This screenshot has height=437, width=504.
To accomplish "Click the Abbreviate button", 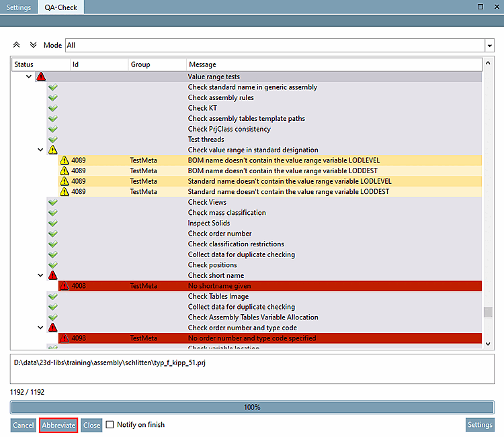I will click(x=58, y=425).
